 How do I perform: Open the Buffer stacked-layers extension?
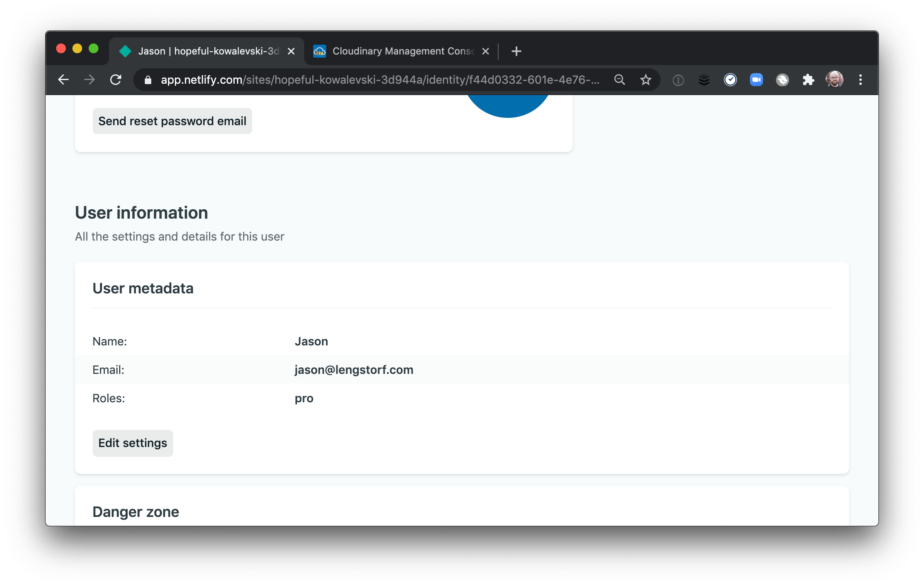tap(704, 80)
